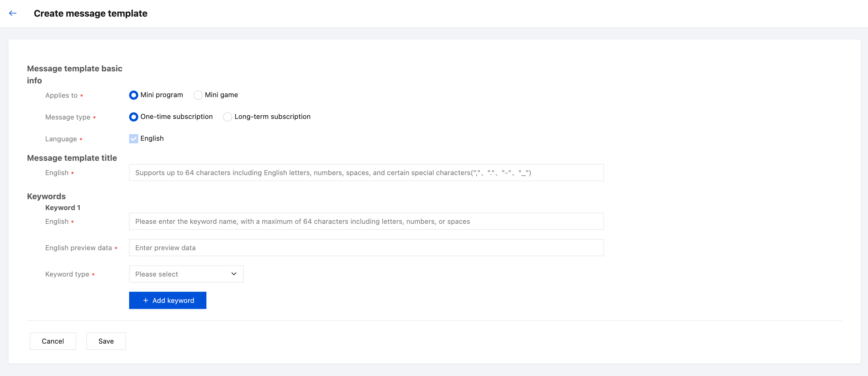This screenshot has height=376, width=868.
Task: Select One-time subscription message type
Action: (134, 117)
